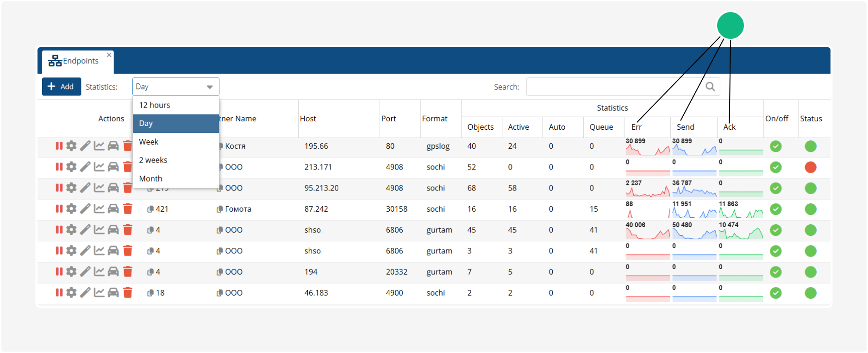
Task: Click the Endpoints network icon in tab
Action: click(55, 61)
